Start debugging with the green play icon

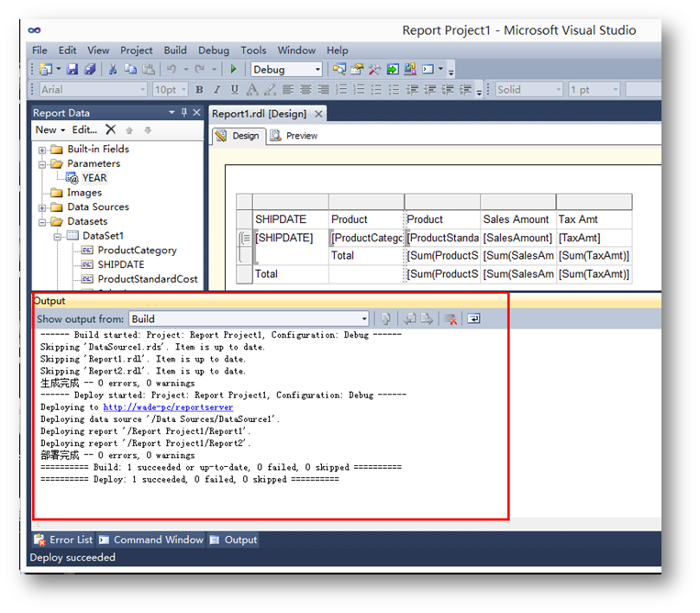233,69
